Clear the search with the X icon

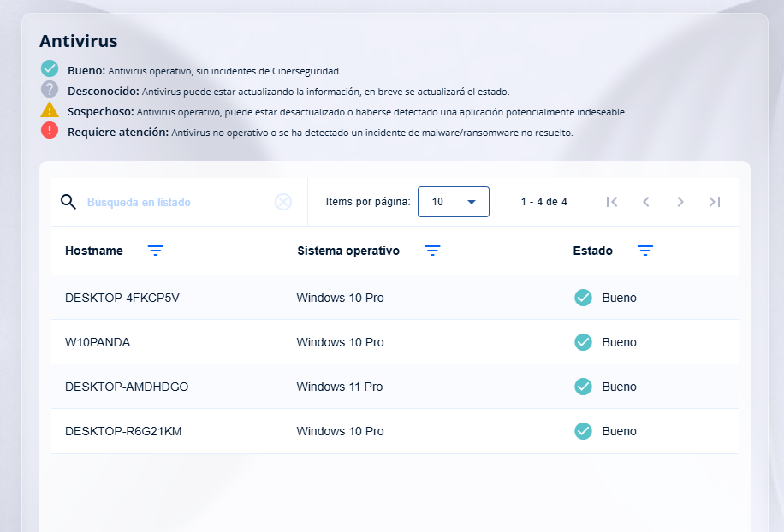283,202
